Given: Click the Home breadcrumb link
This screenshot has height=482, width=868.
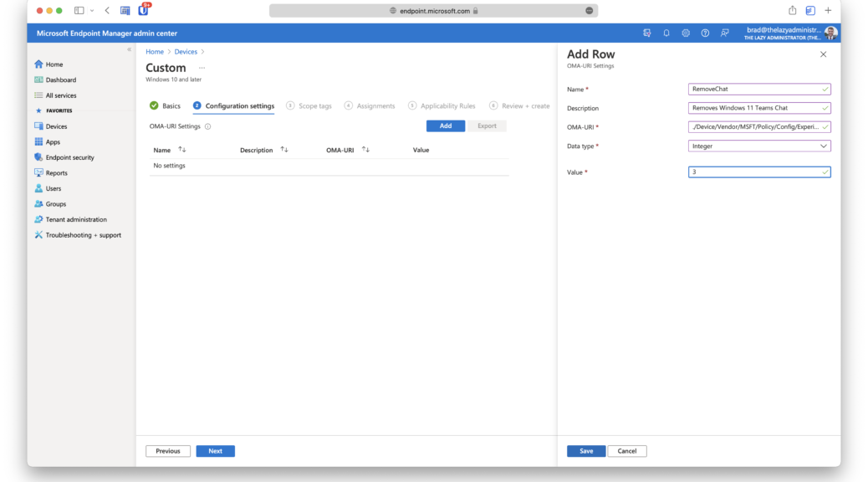Looking at the screenshot, I should (x=155, y=52).
